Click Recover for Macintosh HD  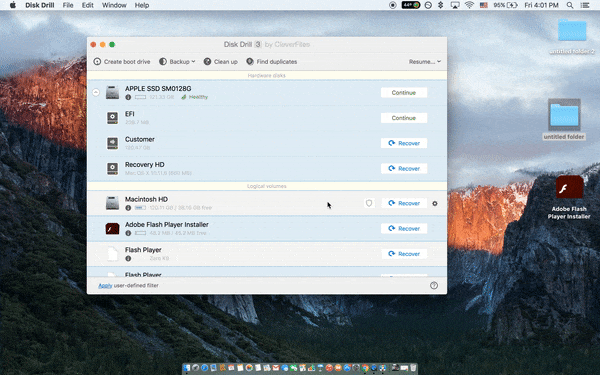coord(404,203)
